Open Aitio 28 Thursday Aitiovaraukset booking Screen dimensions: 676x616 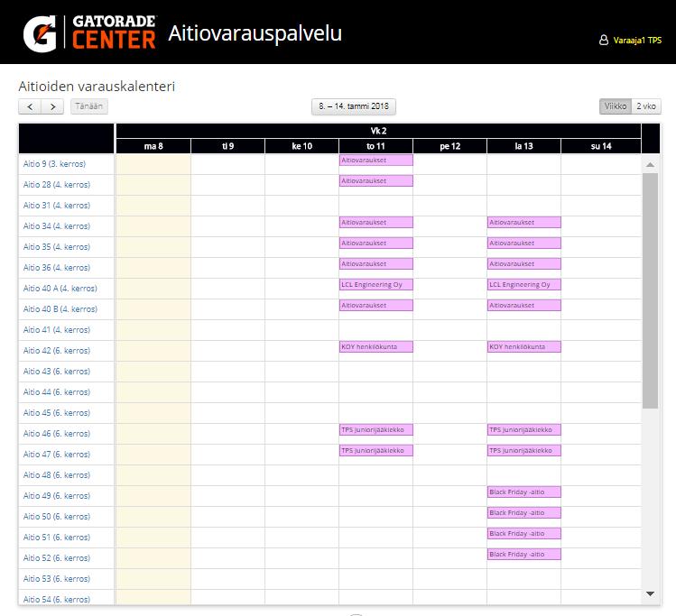point(376,181)
